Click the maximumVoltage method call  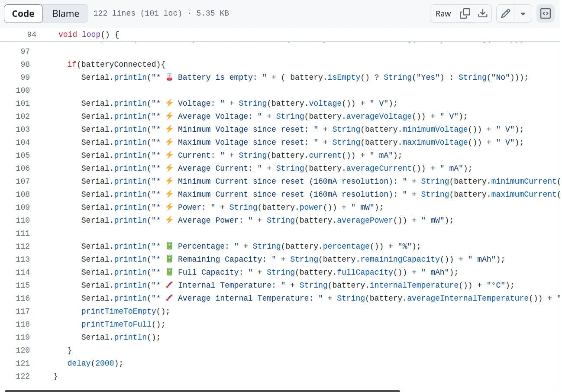point(435,142)
